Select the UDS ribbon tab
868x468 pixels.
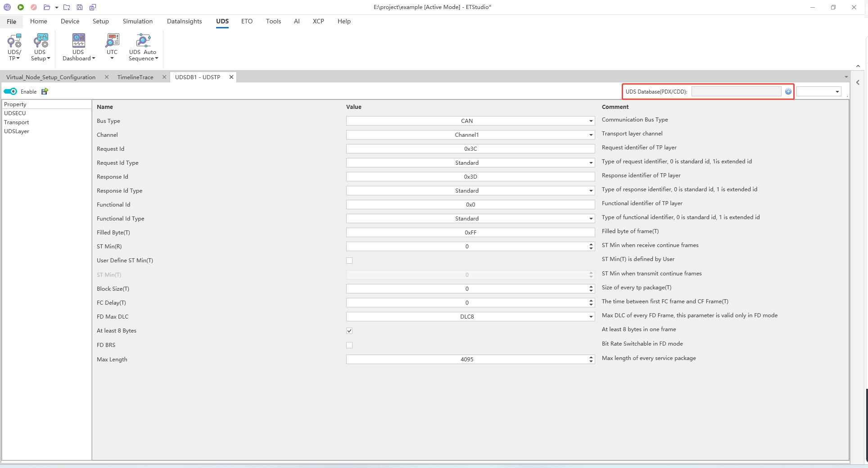[x=222, y=21]
